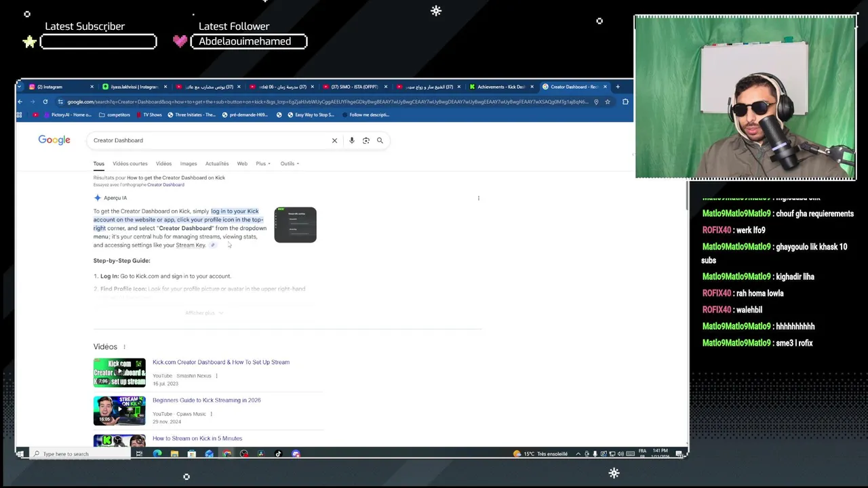
Task: Go back with the browser back arrow
Action: (x=20, y=102)
